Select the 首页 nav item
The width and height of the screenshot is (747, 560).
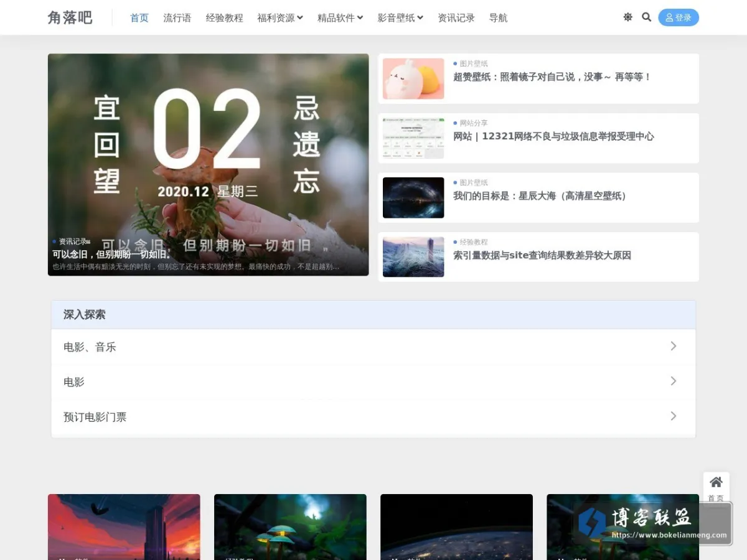(139, 18)
